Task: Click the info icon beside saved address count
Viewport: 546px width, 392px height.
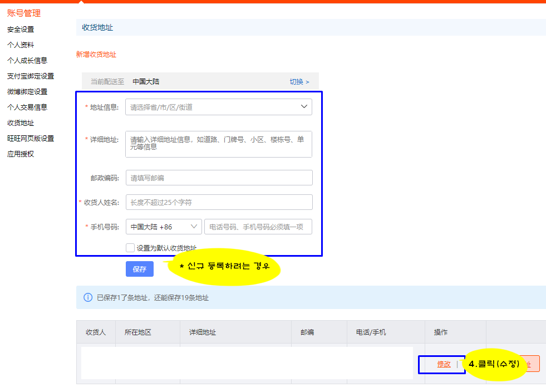Action: click(x=87, y=298)
